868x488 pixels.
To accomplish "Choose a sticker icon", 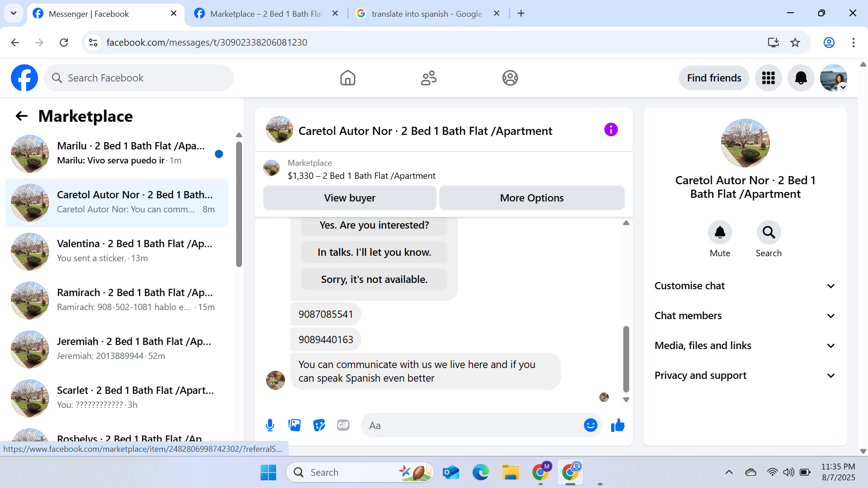I will (319, 425).
